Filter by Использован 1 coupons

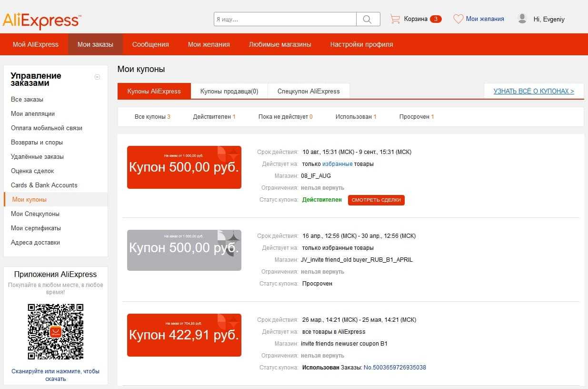point(356,117)
